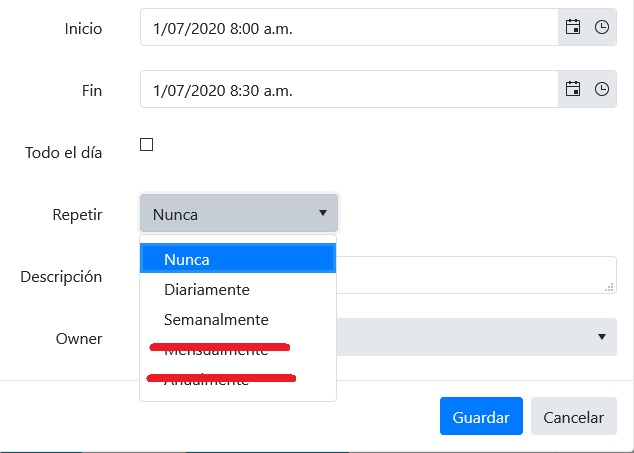Choose the Anualmente repeat option
This screenshot has width=634, height=453.
[237, 381]
